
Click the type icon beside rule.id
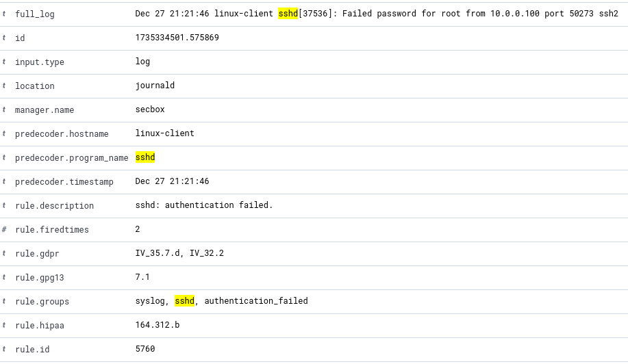4,350
